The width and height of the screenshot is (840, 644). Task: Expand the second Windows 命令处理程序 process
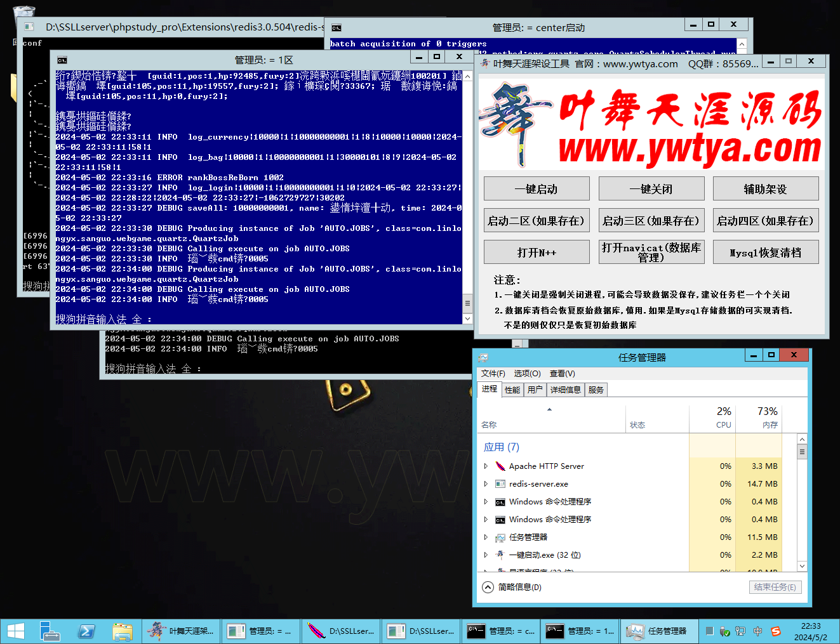click(486, 520)
